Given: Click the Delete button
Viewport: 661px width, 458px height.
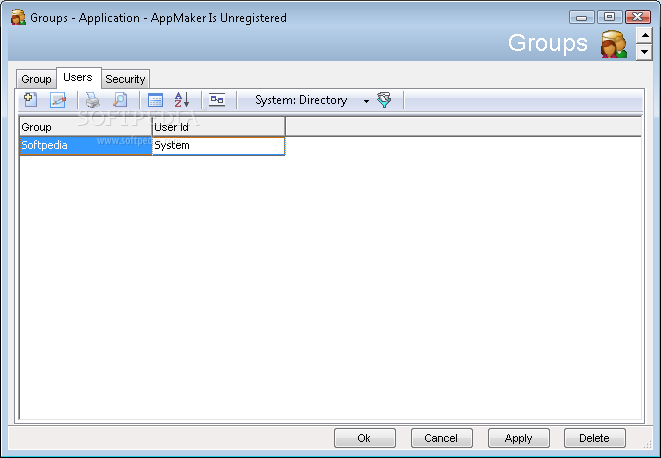Looking at the screenshot, I should pos(594,438).
